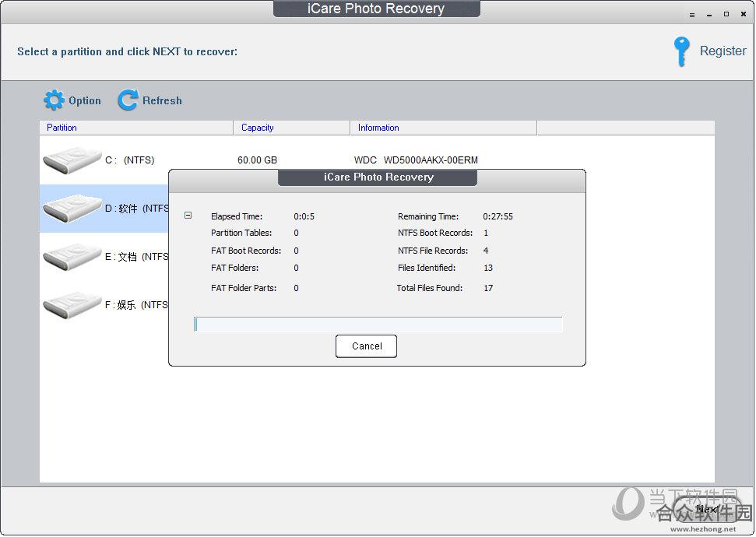Sort by the Partition column header

coord(136,128)
